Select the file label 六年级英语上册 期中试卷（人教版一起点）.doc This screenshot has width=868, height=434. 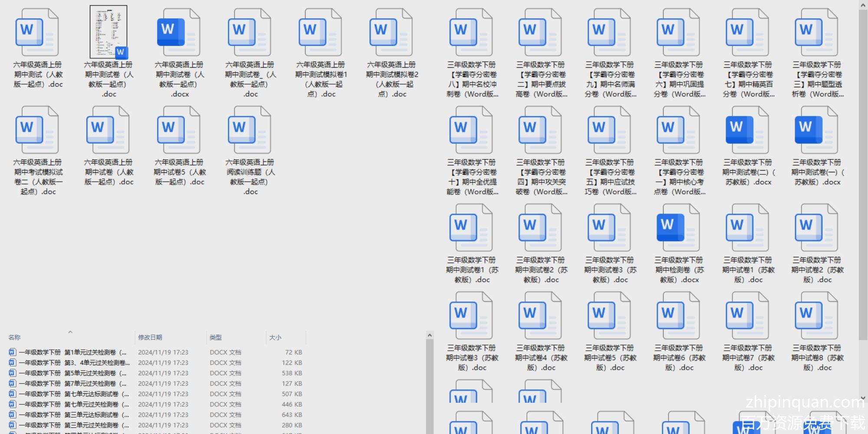click(x=108, y=172)
